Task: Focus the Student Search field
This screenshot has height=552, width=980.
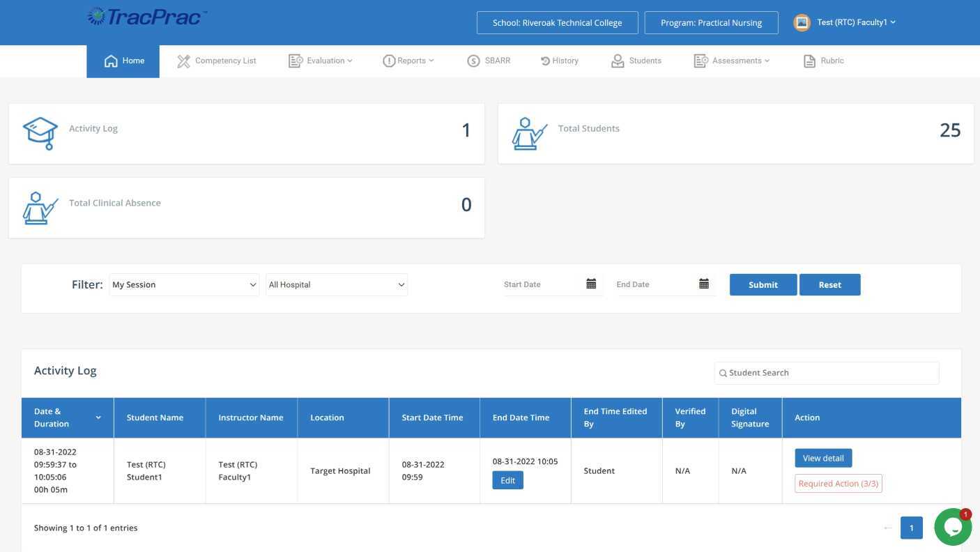Action: 829,373
